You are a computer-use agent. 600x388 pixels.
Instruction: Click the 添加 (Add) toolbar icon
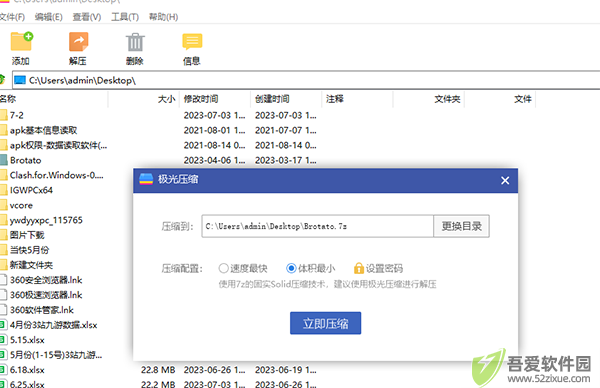coord(21,41)
